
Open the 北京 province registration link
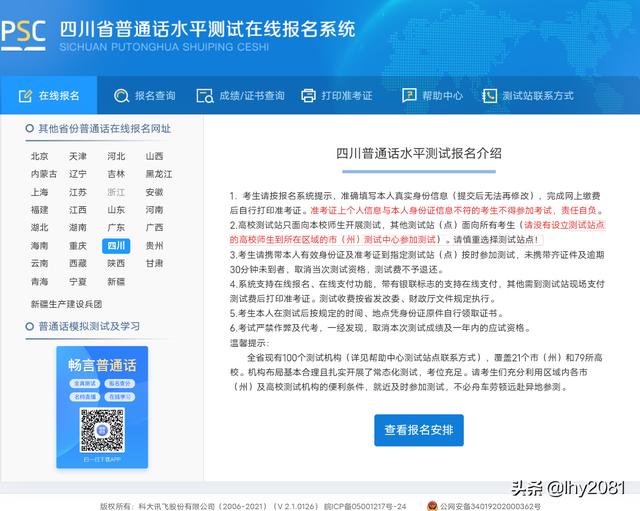[39, 156]
